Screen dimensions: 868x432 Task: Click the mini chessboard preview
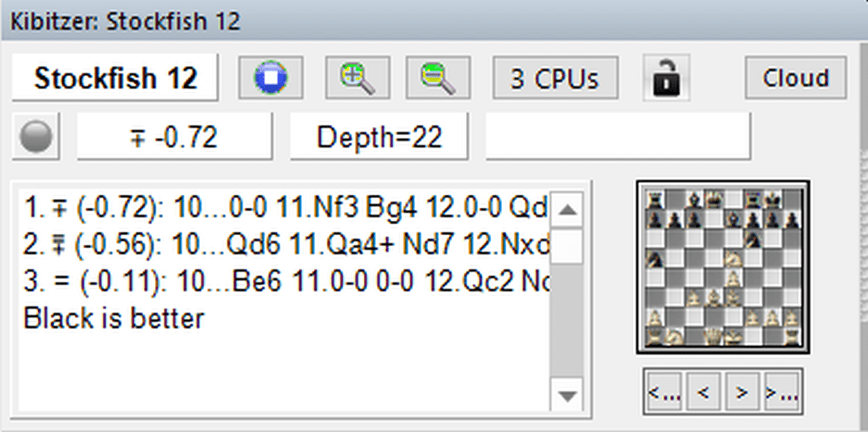723,268
